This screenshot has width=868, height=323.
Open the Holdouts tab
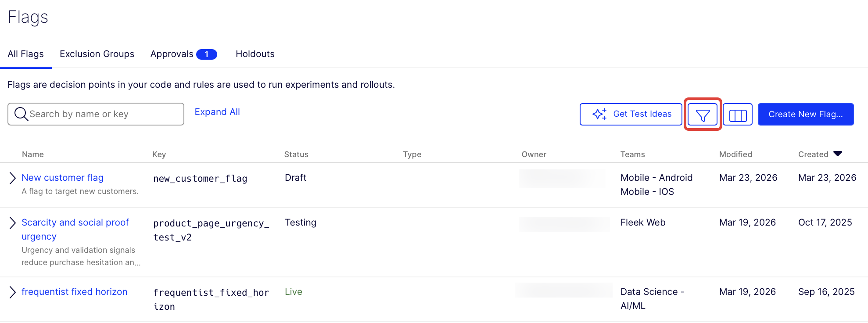tap(255, 54)
